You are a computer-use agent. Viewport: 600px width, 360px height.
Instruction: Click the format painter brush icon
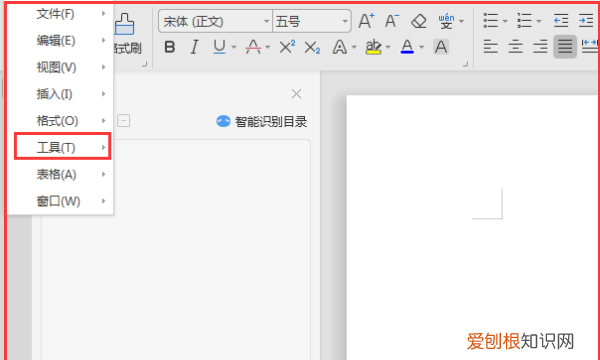(125, 24)
